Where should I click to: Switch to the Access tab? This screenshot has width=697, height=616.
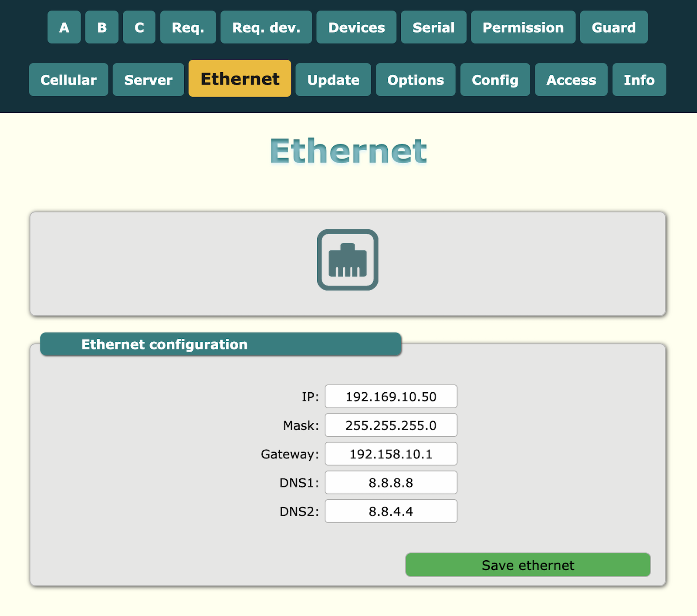click(x=571, y=80)
